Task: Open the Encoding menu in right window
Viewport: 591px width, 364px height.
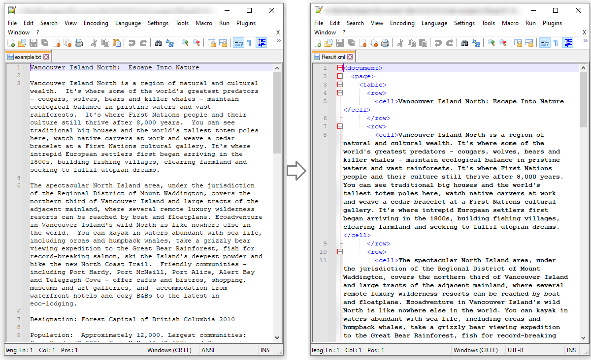Action: tap(402, 23)
